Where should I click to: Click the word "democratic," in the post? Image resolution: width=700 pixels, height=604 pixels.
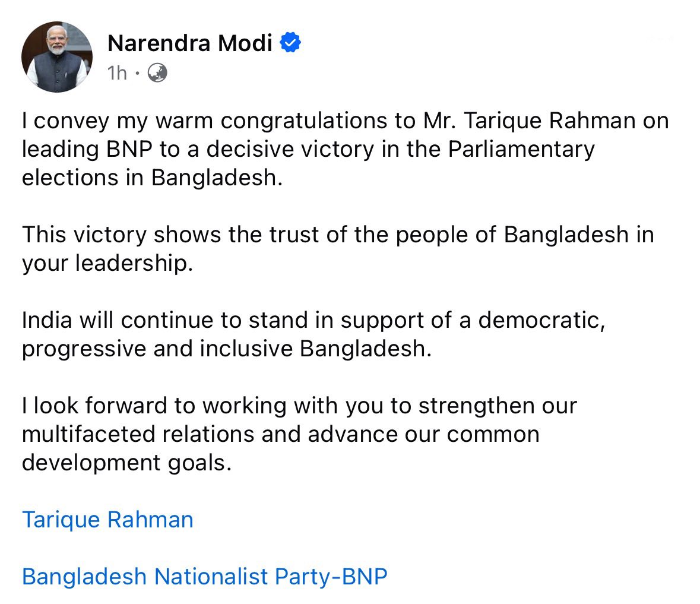pos(541,320)
